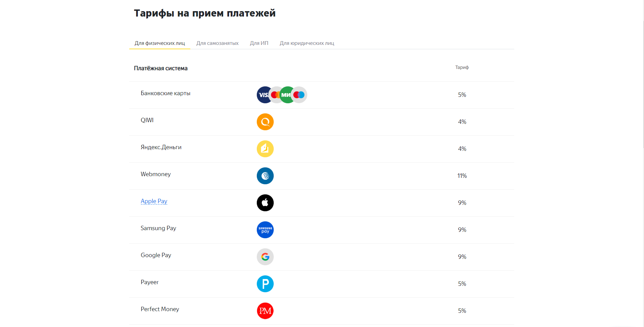Switch to the Для самозанятых tab
The image size is (644, 327).
click(x=217, y=43)
